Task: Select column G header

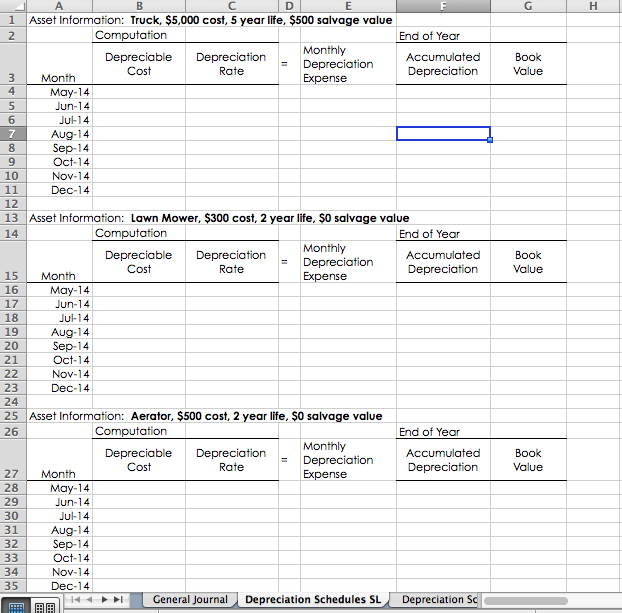Action: (x=528, y=6)
